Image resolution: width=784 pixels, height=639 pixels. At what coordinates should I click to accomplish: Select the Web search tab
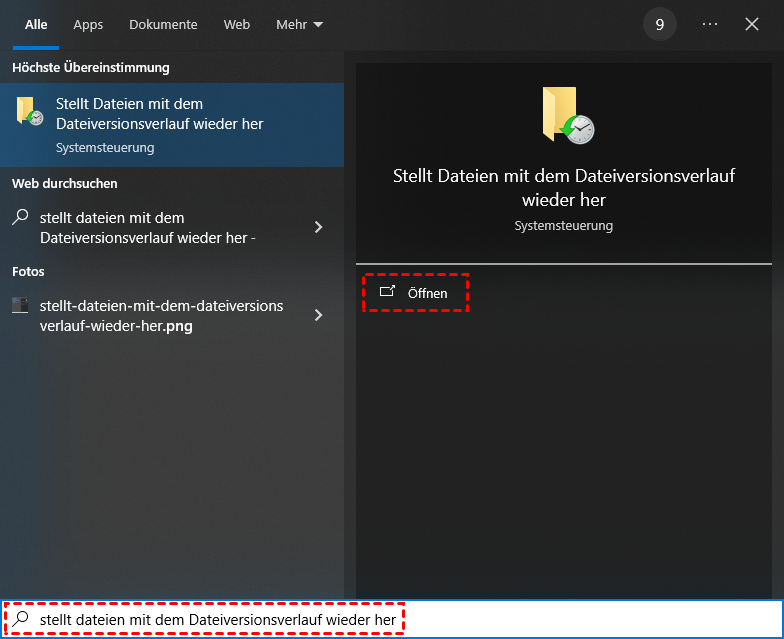(236, 24)
